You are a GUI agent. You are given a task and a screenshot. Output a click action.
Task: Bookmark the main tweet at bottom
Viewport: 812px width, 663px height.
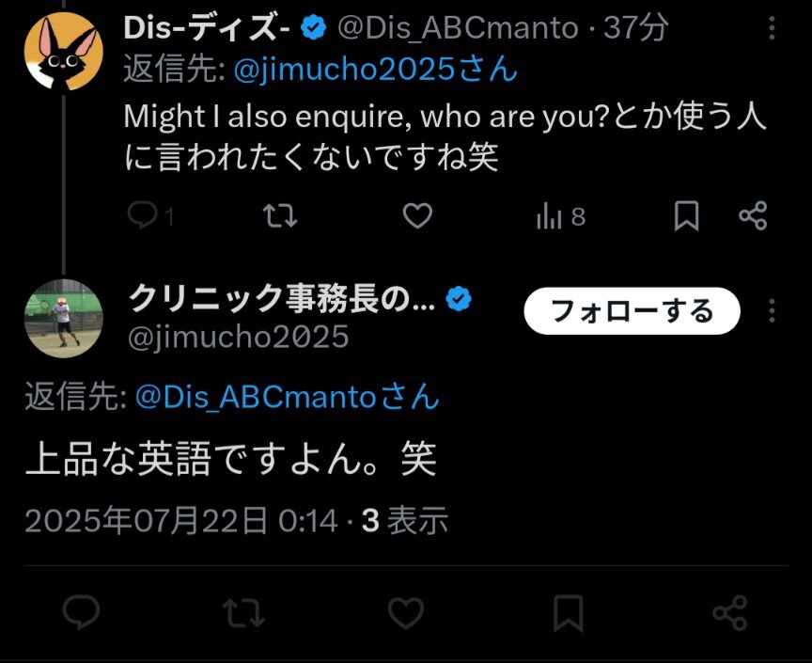click(568, 613)
